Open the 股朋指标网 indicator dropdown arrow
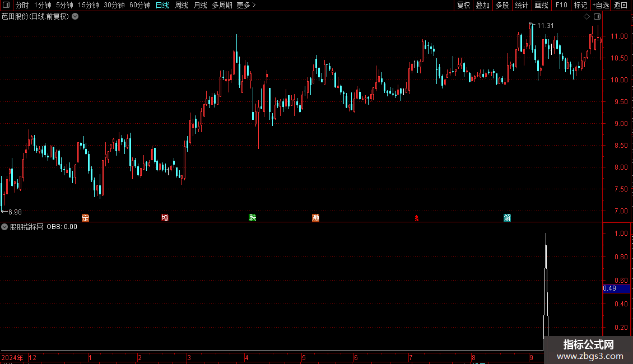 (x=4, y=227)
